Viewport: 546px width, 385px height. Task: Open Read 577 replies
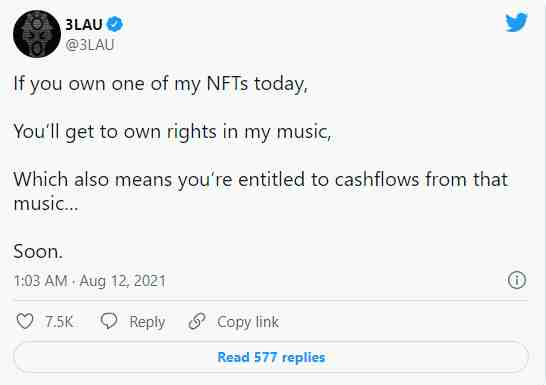tap(271, 357)
